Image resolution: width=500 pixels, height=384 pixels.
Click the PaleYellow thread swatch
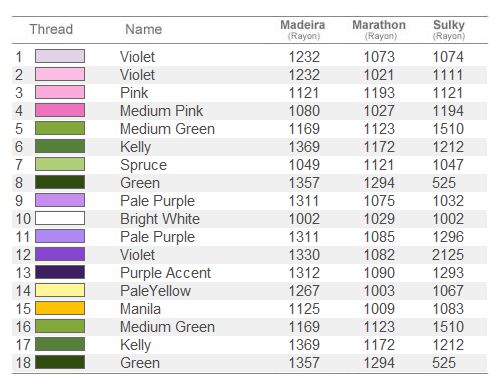(60, 290)
